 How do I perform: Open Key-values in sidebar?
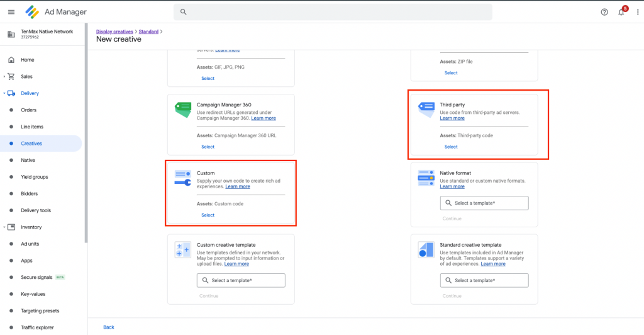click(33, 294)
